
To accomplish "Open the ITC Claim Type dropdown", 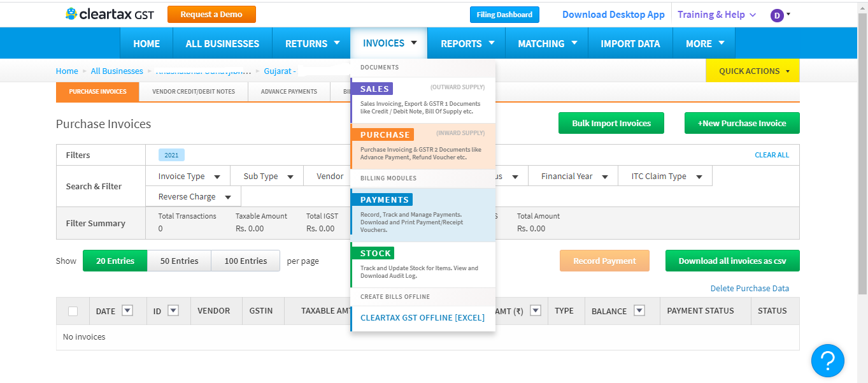I will pyautogui.click(x=666, y=177).
